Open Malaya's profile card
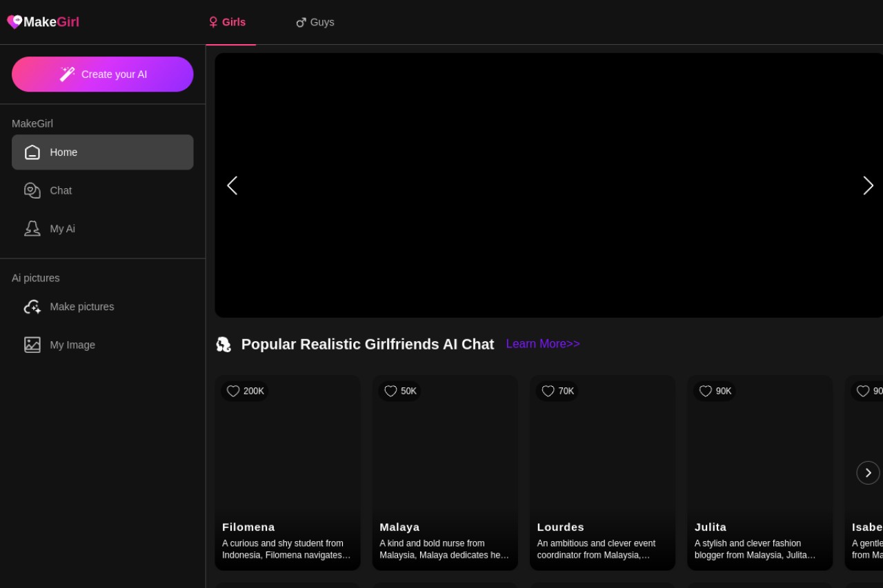The width and height of the screenshot is (883, 588). (445, 473)
